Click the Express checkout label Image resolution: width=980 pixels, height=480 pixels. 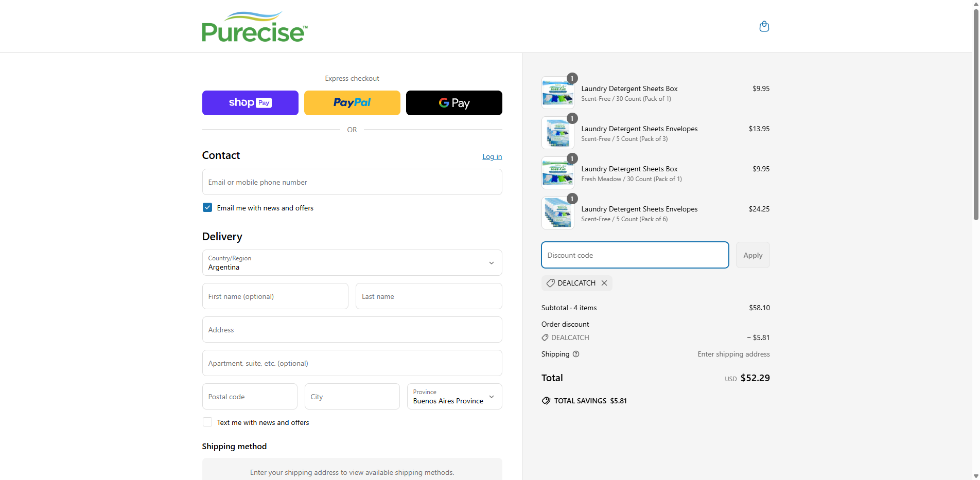tap(352, 78)
